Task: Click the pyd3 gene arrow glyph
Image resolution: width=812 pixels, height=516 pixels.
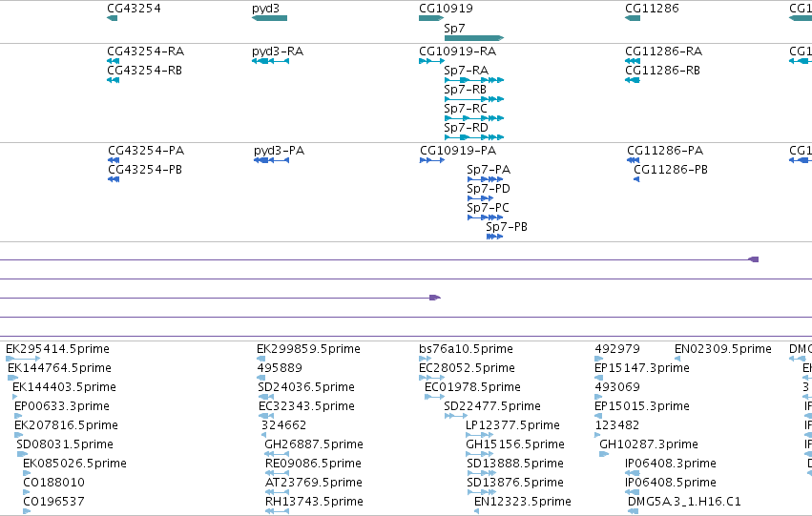Action: point(269,18)
